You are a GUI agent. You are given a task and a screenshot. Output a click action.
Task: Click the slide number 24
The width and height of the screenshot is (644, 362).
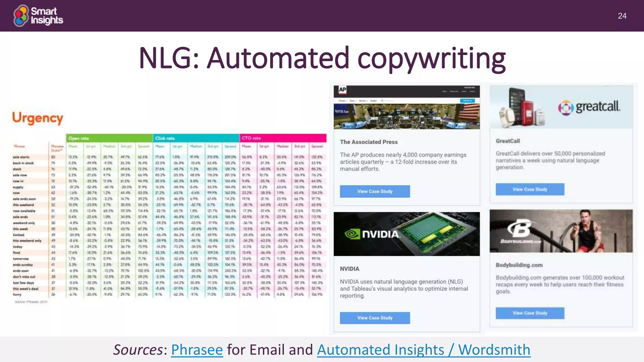622,16
